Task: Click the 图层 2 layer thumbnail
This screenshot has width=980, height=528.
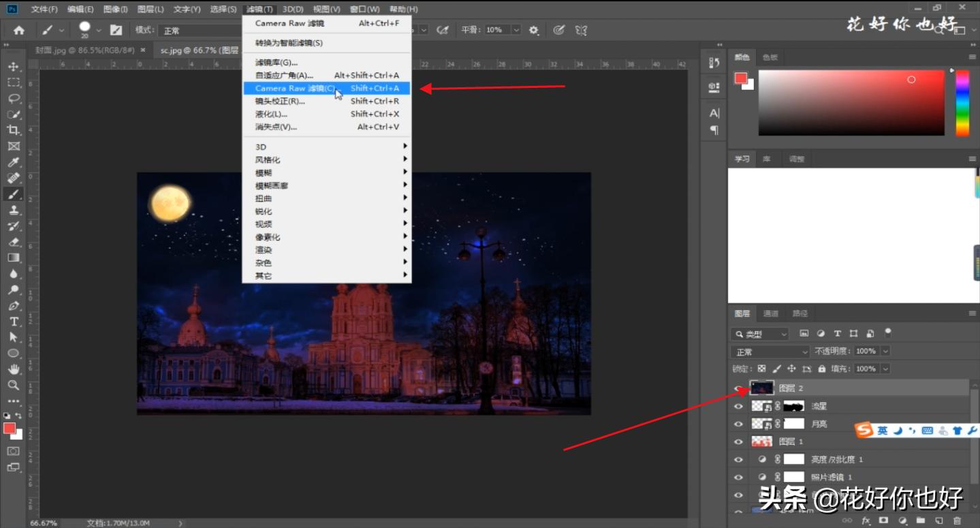Action: pyautogui.click(x=761, y=387)
